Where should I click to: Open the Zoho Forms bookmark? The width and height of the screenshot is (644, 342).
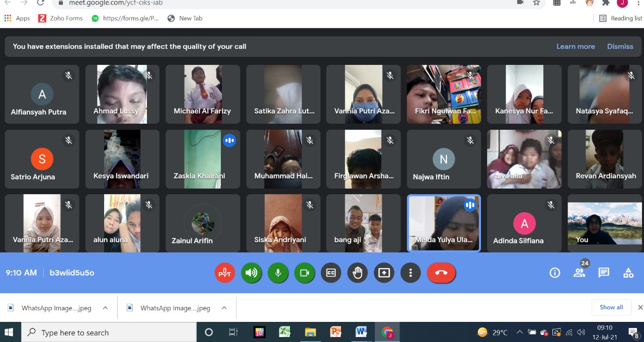pos(61,18)
